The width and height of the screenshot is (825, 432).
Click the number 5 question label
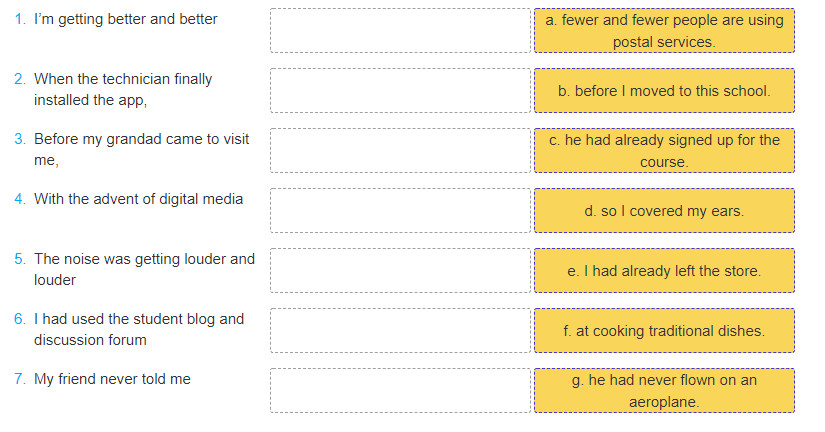point(19,259)
